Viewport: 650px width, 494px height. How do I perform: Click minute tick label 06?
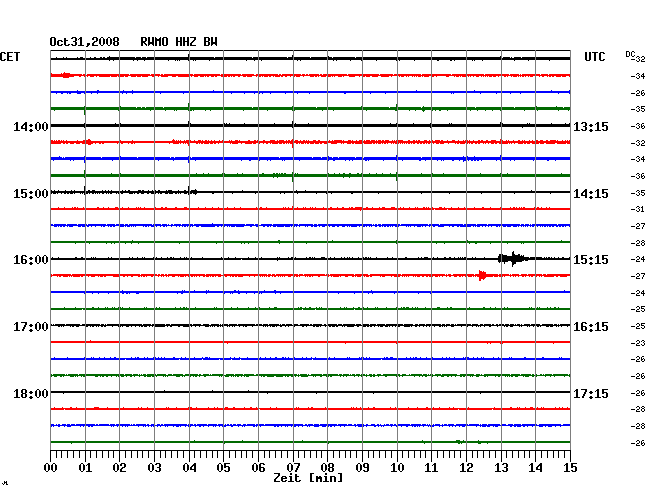coord(258,468)
